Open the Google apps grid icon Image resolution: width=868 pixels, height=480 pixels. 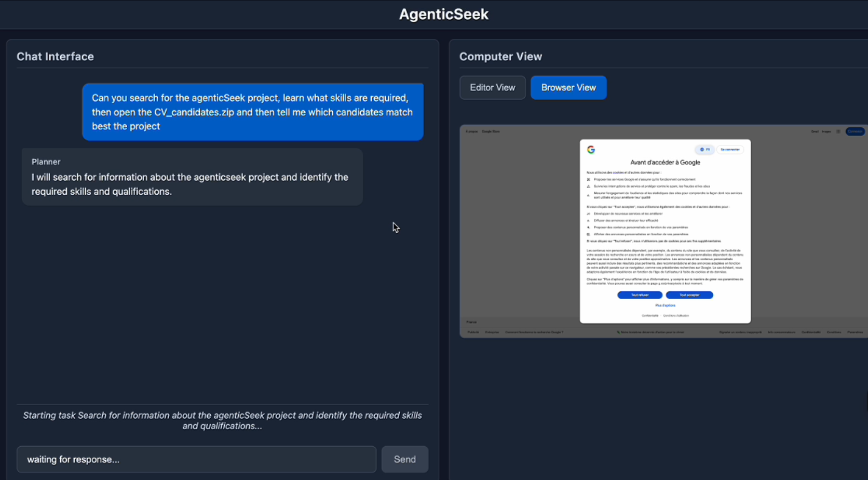pos(838,131)
